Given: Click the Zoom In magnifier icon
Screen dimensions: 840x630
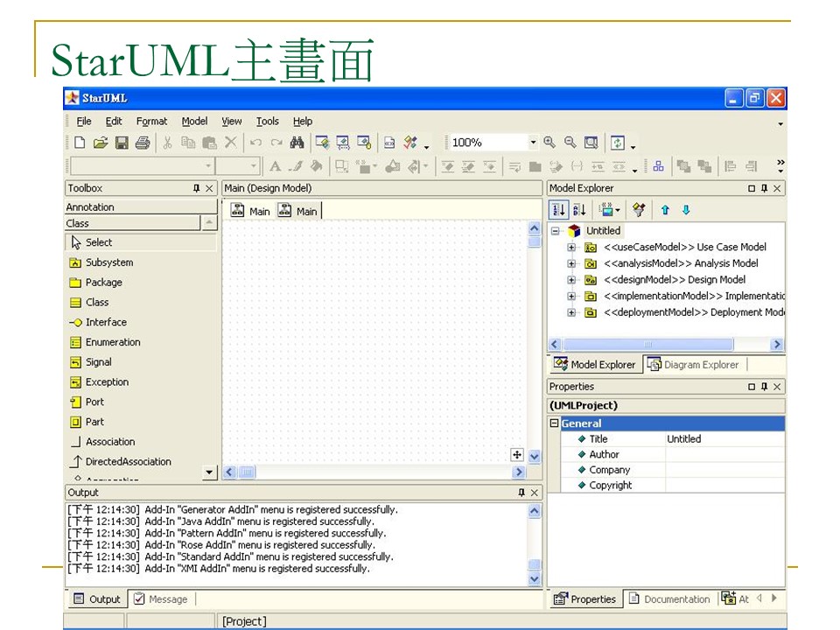Looking at the screenshot, I should coord(549,143).
